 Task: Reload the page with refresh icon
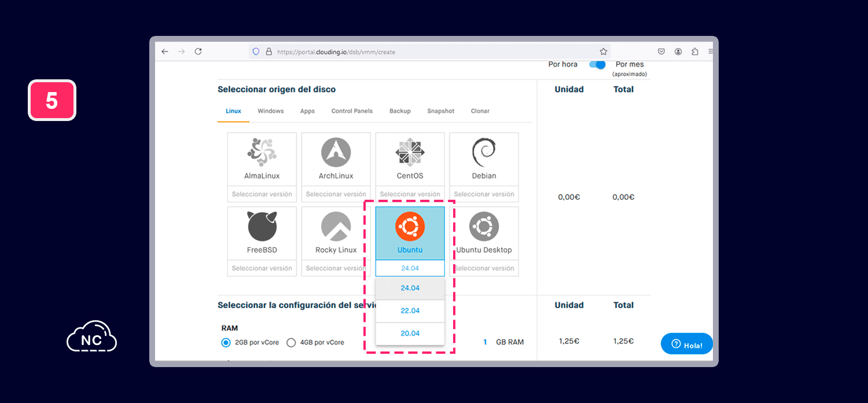(x=198, y=52)
